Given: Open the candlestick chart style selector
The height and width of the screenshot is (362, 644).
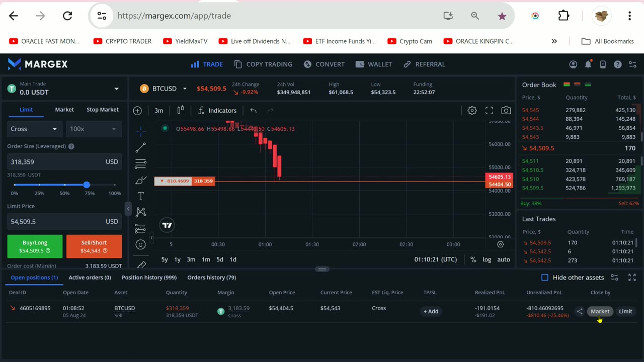Looking at the screenshot, I should [x=181, y=110].
